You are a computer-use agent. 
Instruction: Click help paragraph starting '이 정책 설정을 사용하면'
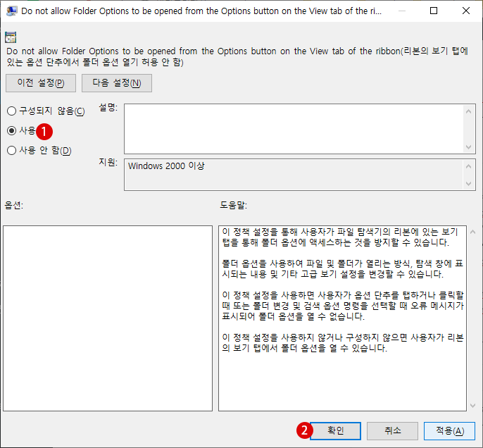[x=343, y=306]
